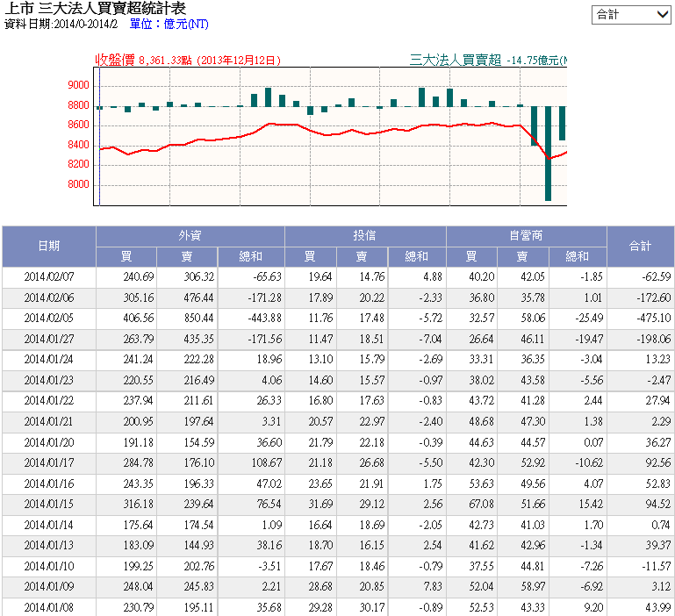Select the date row 2014/01/27
Image resolution: width=675 pixels, height=616 pixels.
(x=337, y=340)
